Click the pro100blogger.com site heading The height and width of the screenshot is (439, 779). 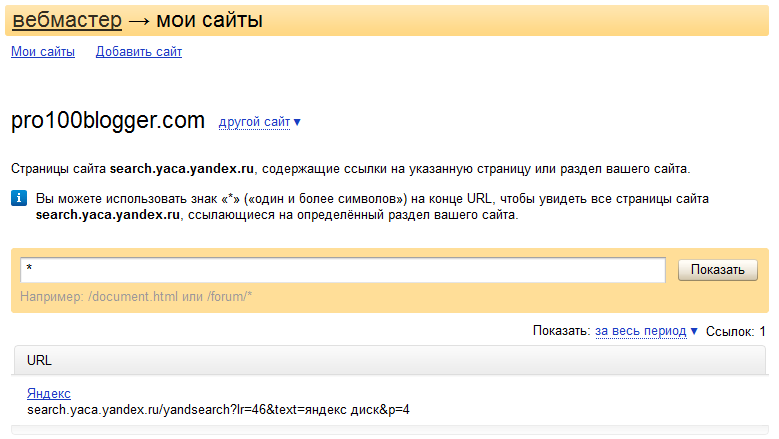pyautogui.click(x=108, y=121)
